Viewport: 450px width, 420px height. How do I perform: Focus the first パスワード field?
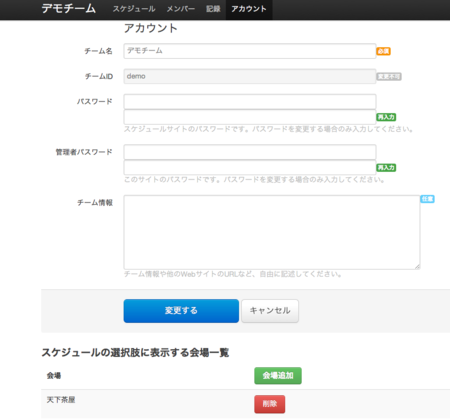(x=250, y=102)
